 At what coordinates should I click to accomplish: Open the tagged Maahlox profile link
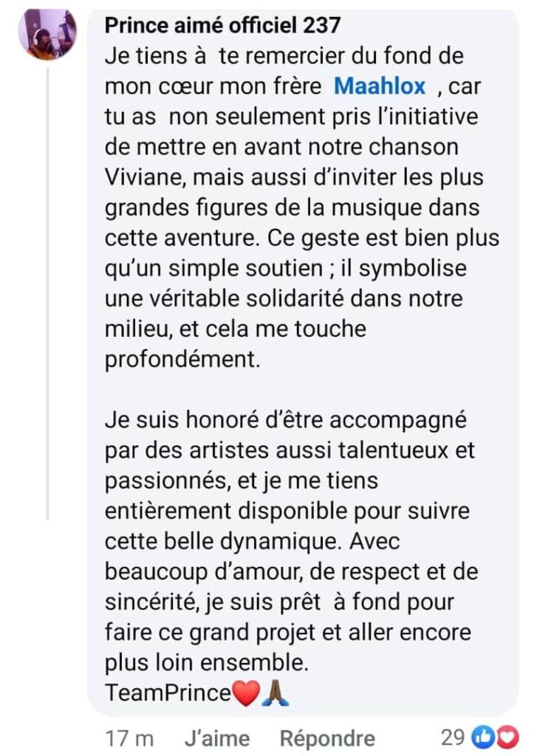click(380, 86)
